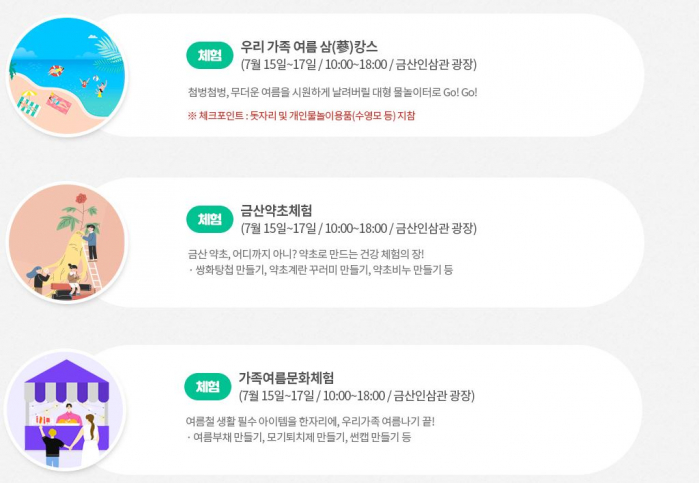Click the 체험 badge beside 가족여름문화체험
This screenshot has width=699, height=483.
tap(209, 386)
